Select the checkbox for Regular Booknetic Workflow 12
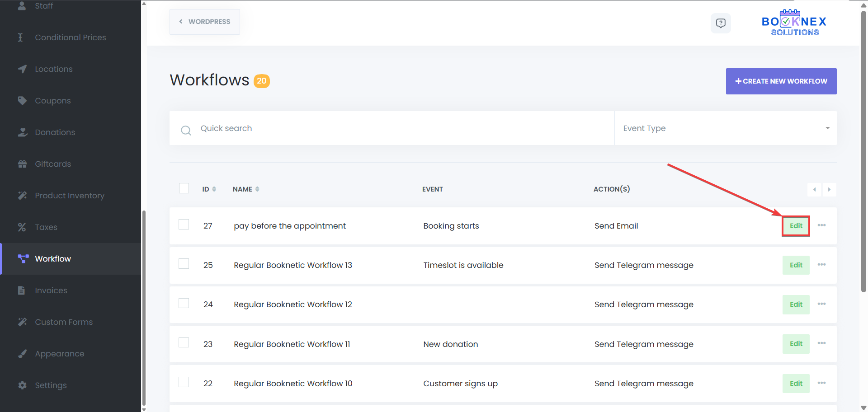This screenshot has width=868, height=412. point(184,303)
